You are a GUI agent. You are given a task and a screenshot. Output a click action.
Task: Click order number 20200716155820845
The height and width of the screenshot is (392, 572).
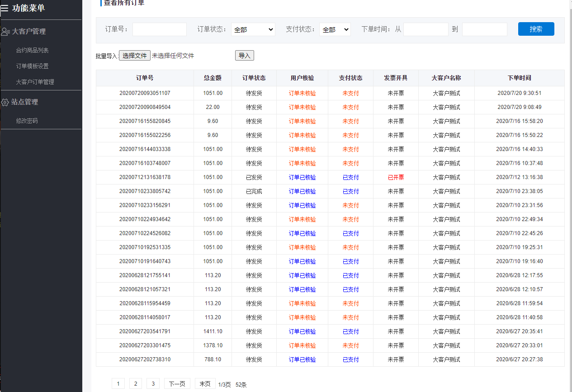(145, 121)
